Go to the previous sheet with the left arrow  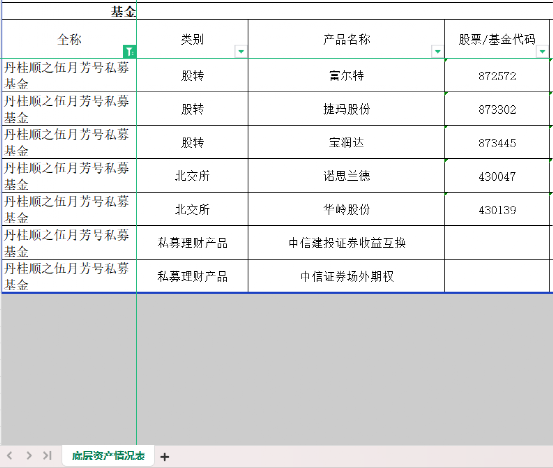pos(10,455)
